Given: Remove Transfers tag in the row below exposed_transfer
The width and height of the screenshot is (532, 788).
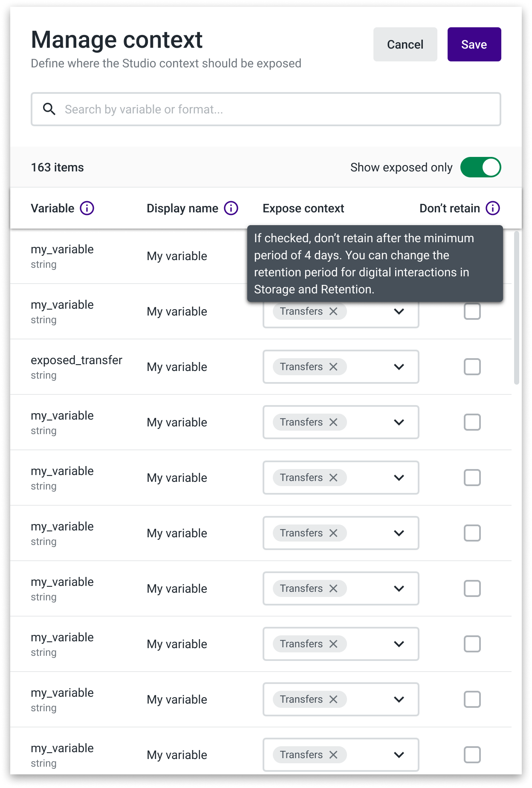Looking at the screenshot, I should tap(333, 422).
